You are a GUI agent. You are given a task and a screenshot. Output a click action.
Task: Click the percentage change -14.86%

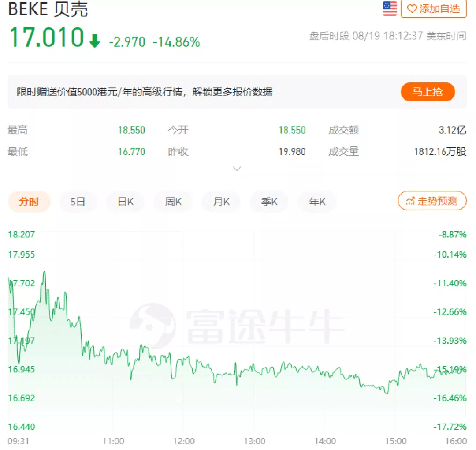177,42
